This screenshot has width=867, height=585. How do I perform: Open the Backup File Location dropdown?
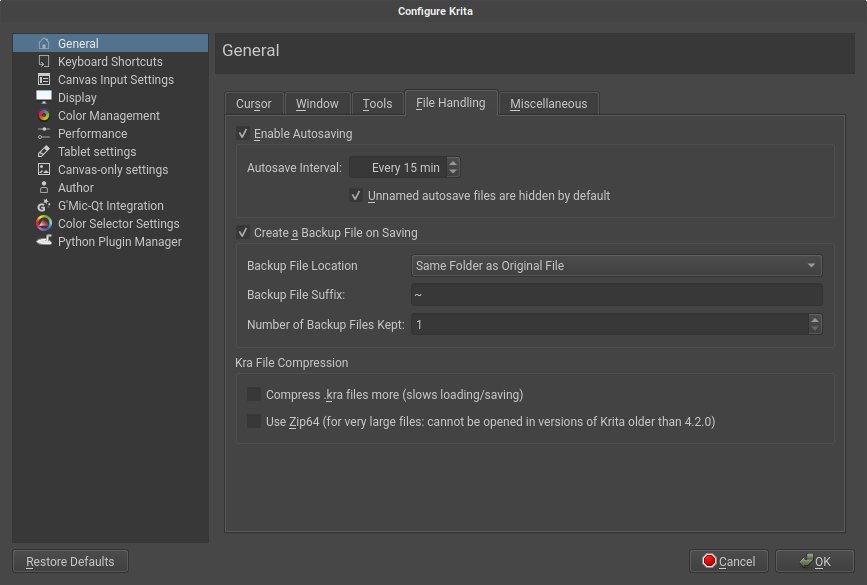(x=617, y=265)
